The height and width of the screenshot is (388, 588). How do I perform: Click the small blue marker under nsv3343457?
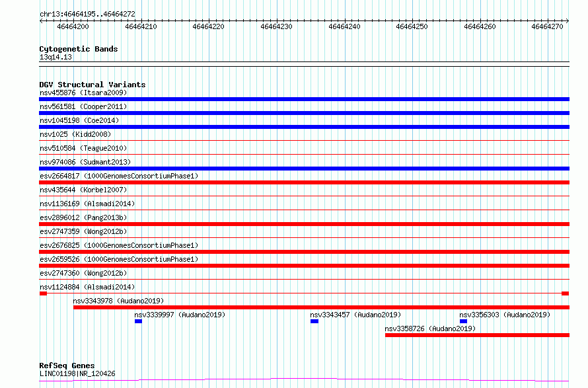pos(314,321)
